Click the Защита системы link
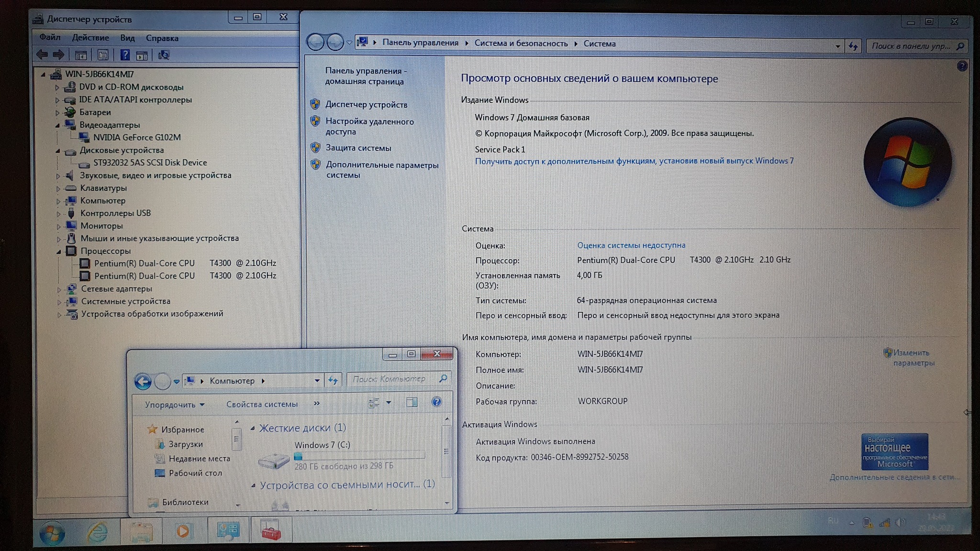 (x=358, y=148)
